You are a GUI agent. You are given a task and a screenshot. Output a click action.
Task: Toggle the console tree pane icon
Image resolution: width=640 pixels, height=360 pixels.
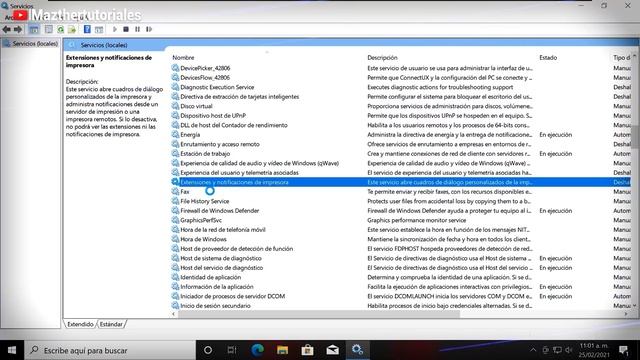pos(34,29)
